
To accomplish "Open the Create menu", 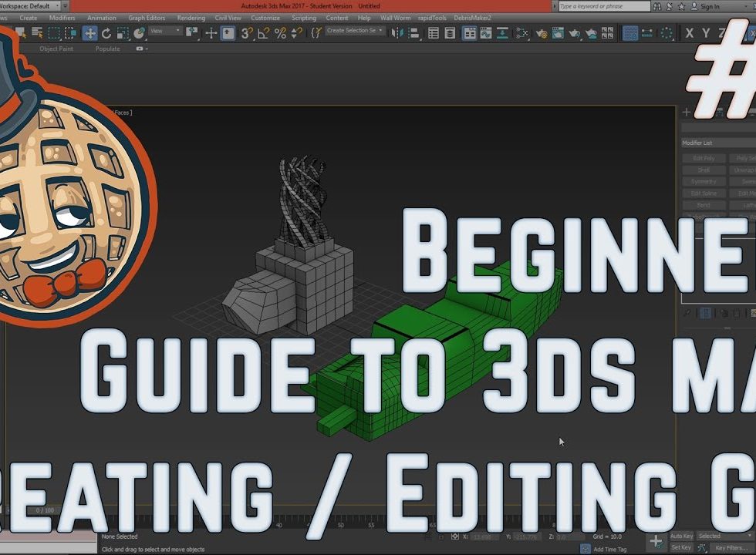I will point(29,18).
